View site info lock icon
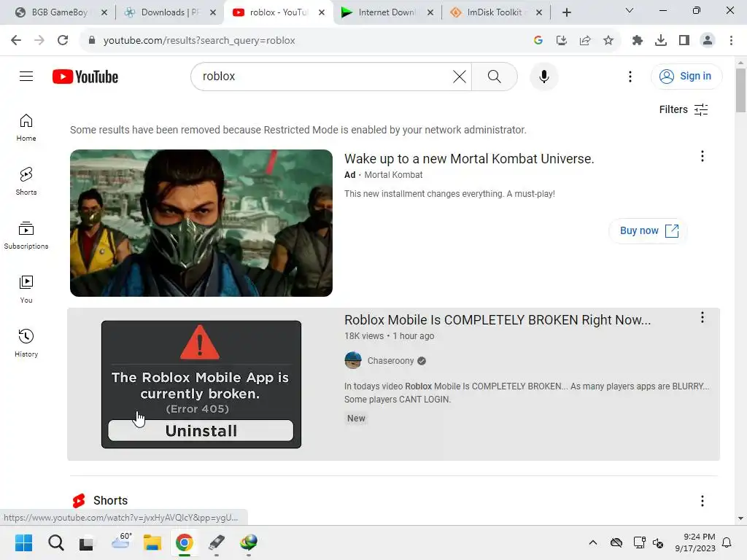 (x=93, y=41)
